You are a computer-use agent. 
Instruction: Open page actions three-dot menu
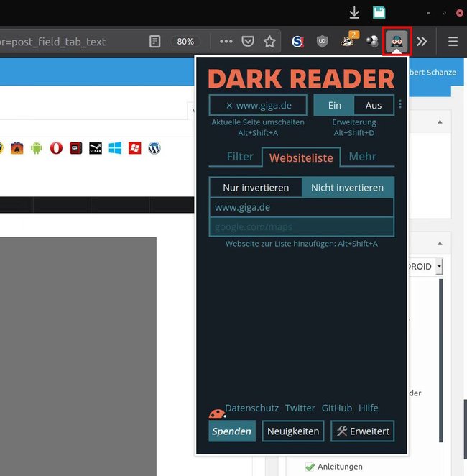pyautogui.click(x=226, y=41)
